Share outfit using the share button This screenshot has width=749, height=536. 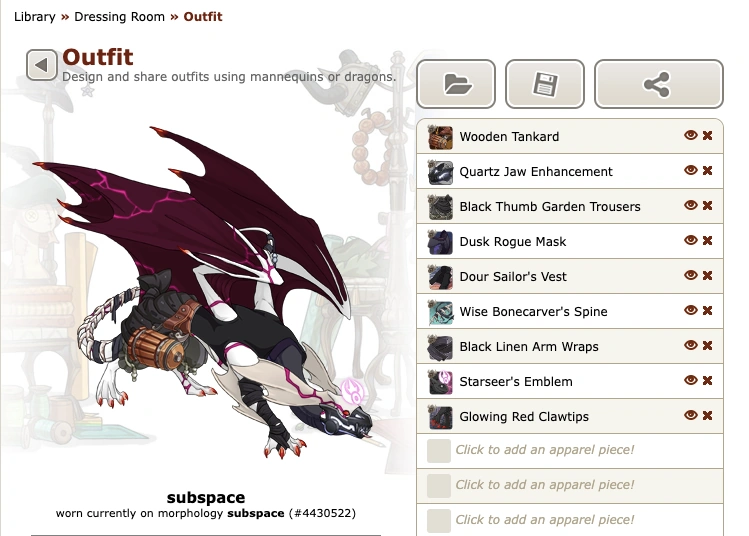[659, 84]
